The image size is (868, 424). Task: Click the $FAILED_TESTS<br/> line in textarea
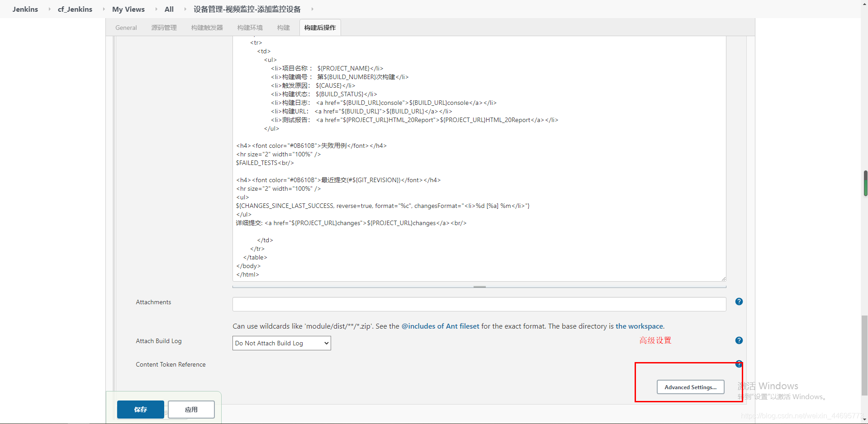pyautogui.click(x=265, y=163)
